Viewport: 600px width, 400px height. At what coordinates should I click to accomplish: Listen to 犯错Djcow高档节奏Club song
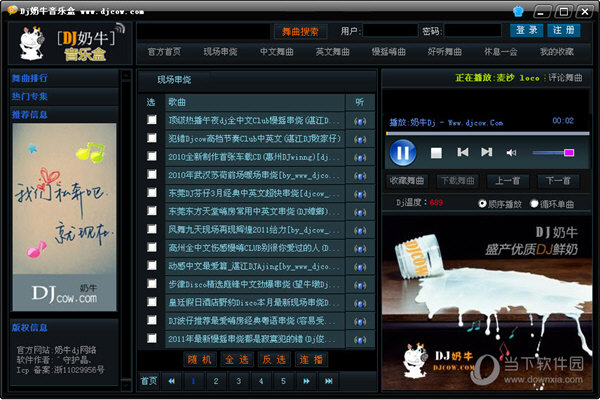tap(360, 139)
